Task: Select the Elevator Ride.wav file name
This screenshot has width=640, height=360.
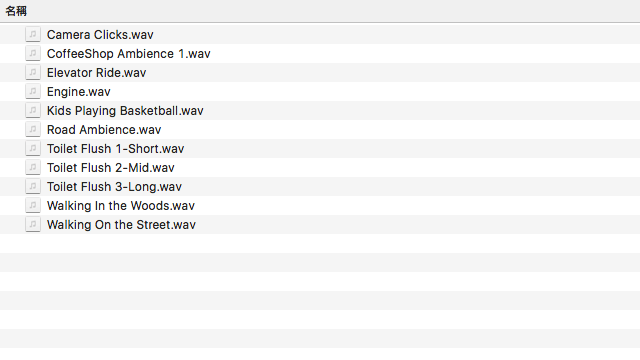Action: [96, 73]
